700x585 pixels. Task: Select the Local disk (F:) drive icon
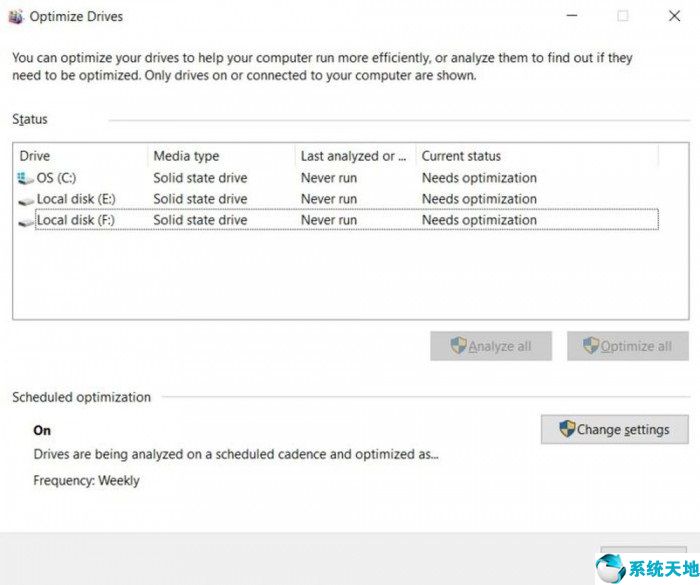26,222
